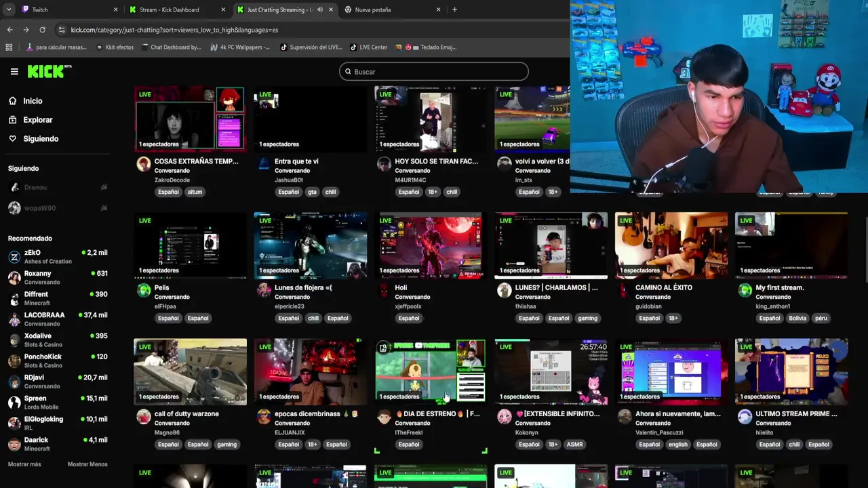Open COSAS EXTRAÑAS stream thumbnail
The image size is (868, 488).
pos(190,118)
